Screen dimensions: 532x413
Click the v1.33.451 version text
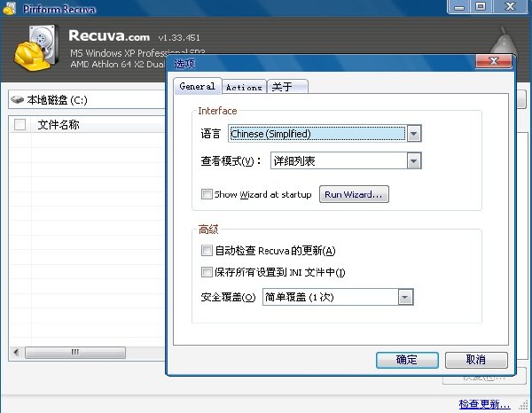179,37
